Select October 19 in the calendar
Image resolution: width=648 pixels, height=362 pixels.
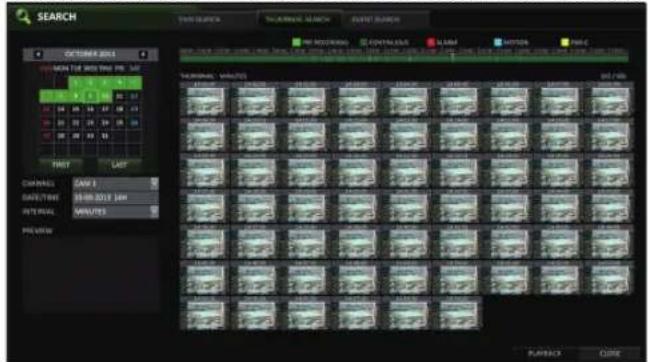pyautogui.click(x=134, y=110)
